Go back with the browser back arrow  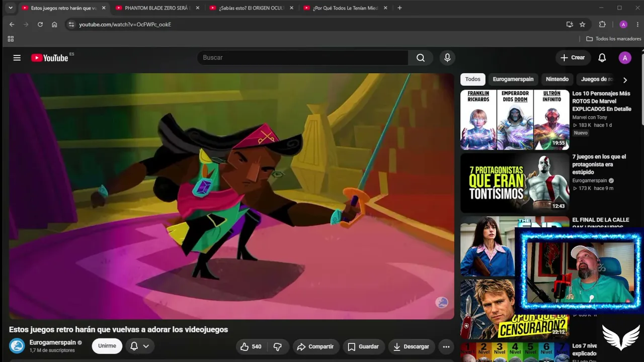(12, 24)
